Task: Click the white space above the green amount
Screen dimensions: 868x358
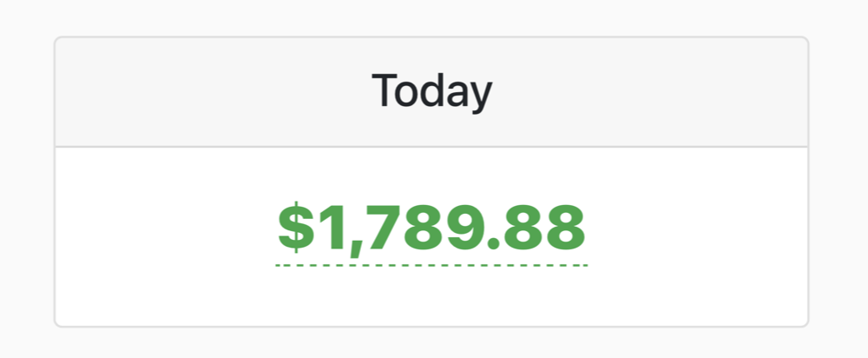Action: click(x=431, y=174)
